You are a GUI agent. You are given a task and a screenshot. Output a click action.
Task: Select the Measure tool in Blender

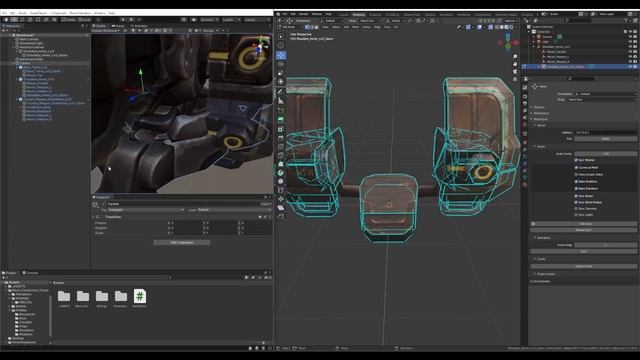coord(281,101)
